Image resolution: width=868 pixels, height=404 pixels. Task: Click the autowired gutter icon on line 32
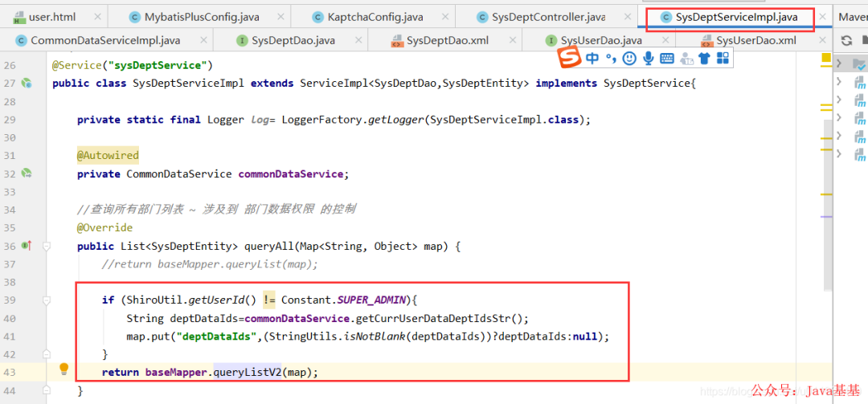click(26, 173)
